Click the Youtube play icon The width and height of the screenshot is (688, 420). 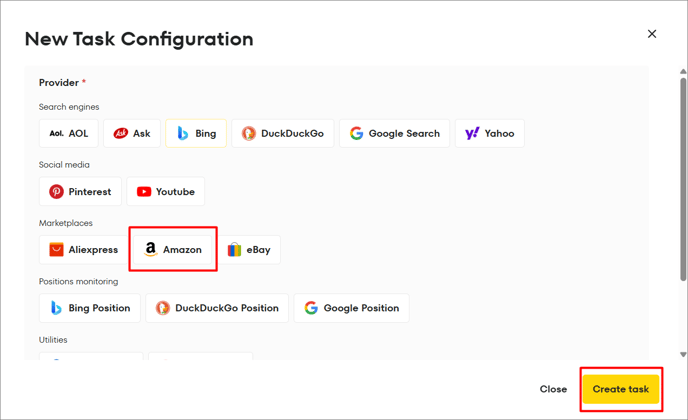(x=144, y=191)
